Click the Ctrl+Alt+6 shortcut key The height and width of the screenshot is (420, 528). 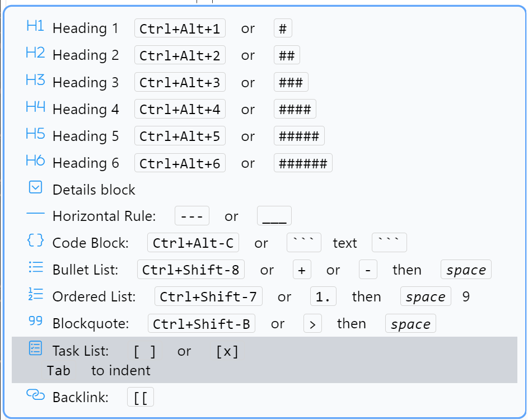[180, 163]
